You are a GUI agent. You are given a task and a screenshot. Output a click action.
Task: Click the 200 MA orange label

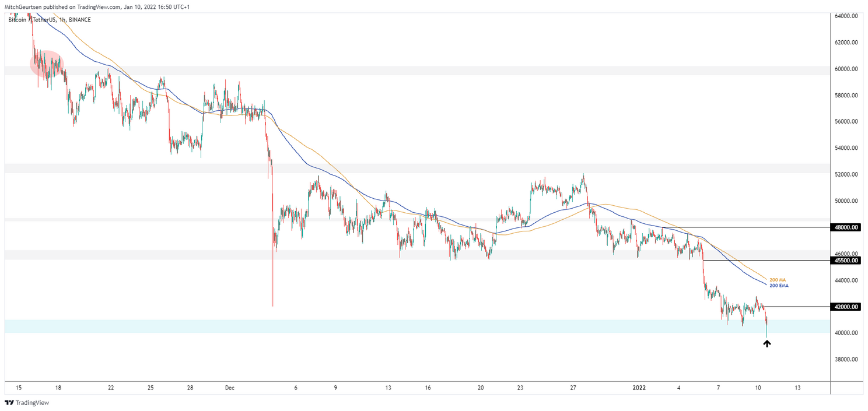778,280
